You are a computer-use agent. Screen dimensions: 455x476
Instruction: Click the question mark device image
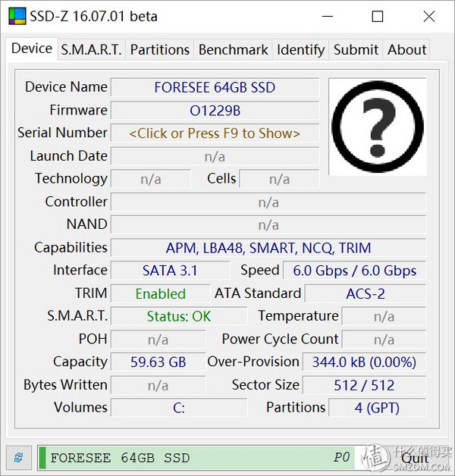377,126
